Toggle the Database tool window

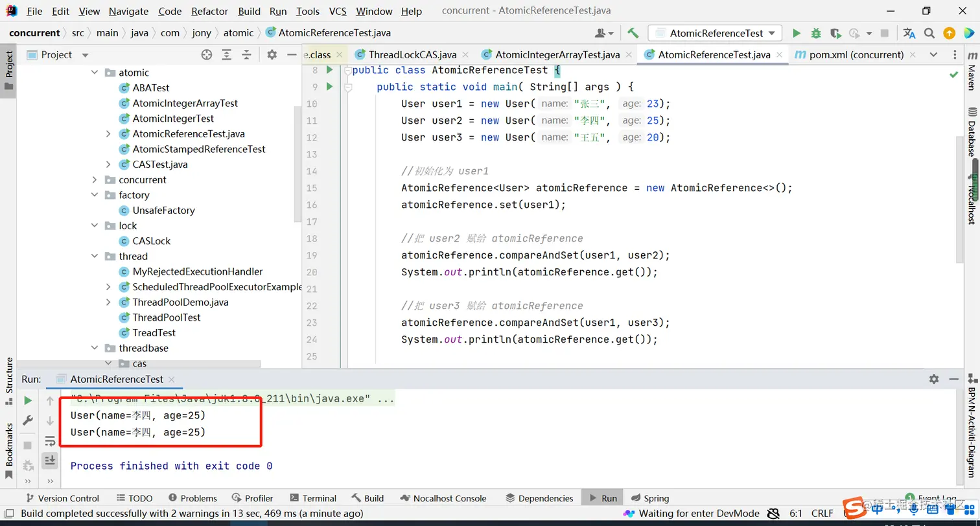(x=972, y=131)
